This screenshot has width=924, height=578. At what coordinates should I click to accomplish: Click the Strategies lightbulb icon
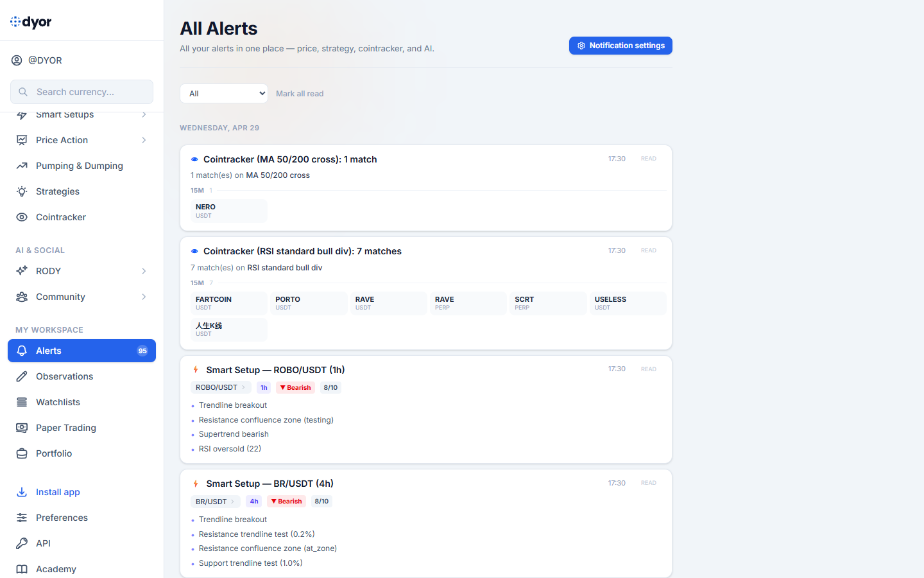point(22,191)
